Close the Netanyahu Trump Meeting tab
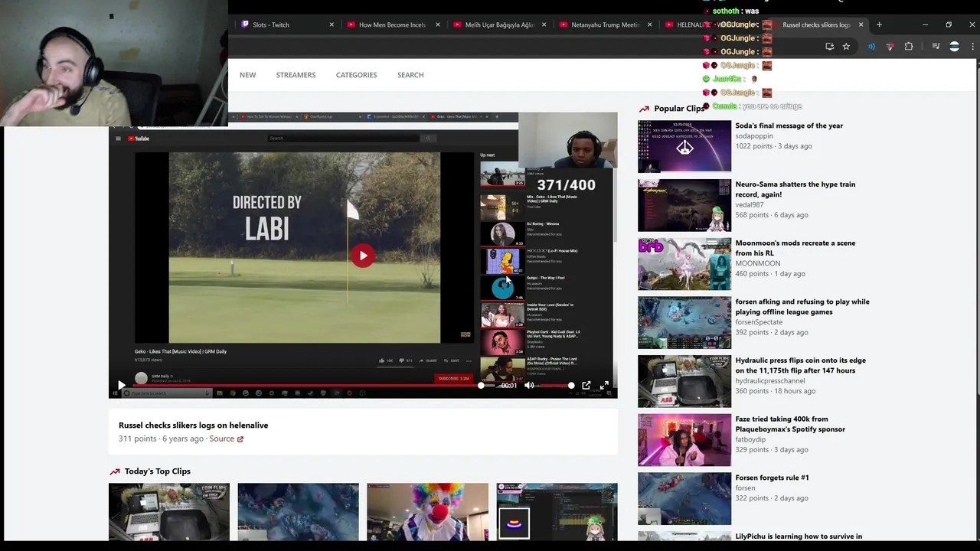 tap(651, 24)
